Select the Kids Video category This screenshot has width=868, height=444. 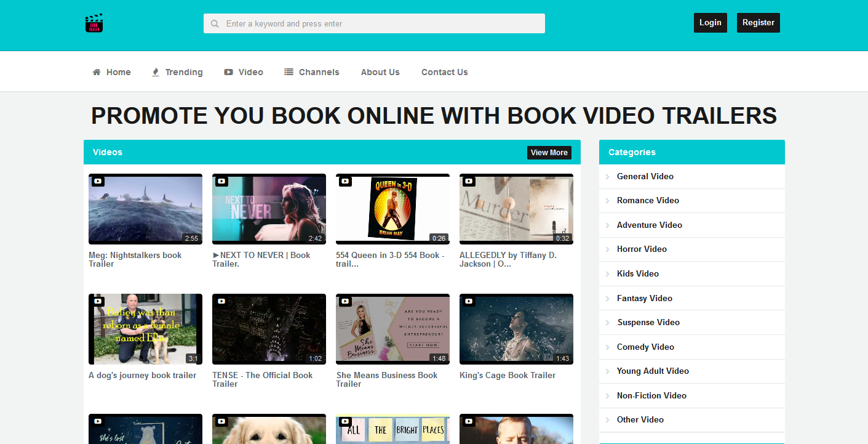[637, 273]
